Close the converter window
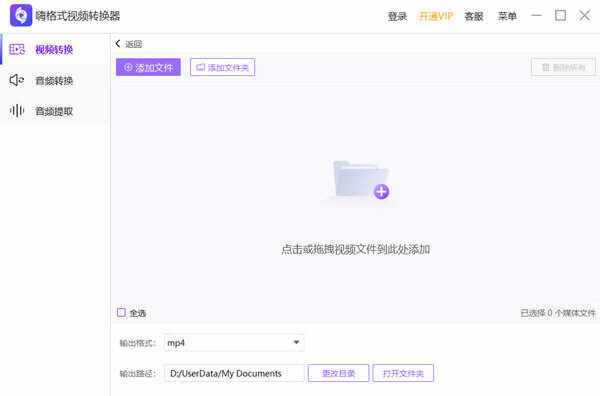Image resolution: width=600 pixels, height=396 pixels. click(584, 15)
